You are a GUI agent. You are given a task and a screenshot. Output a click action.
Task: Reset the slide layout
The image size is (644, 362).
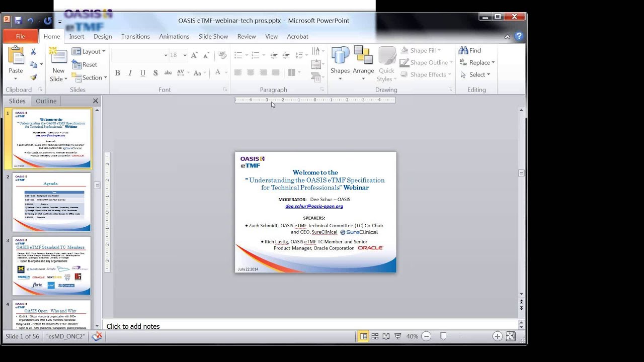point(85,64)
